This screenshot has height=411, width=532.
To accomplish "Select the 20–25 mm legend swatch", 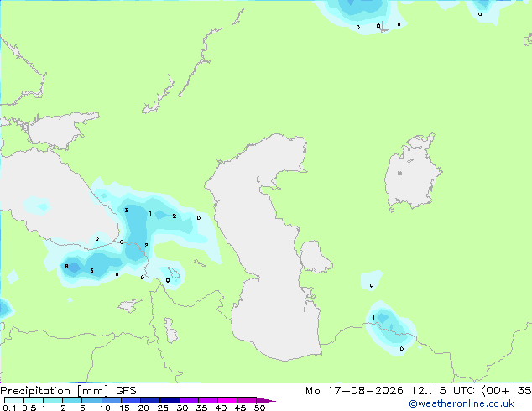I will coord(150,400).
